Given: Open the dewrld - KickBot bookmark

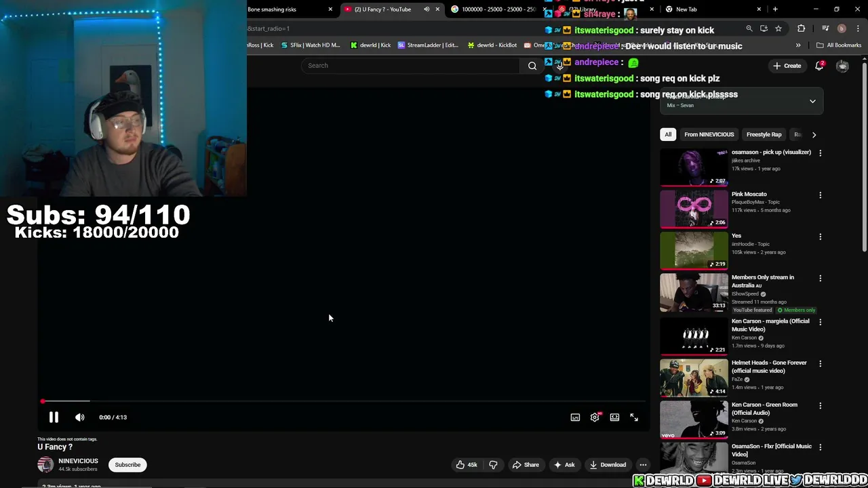Looking at the screenshot, I should pyautogui.click(x=492, y=45).
